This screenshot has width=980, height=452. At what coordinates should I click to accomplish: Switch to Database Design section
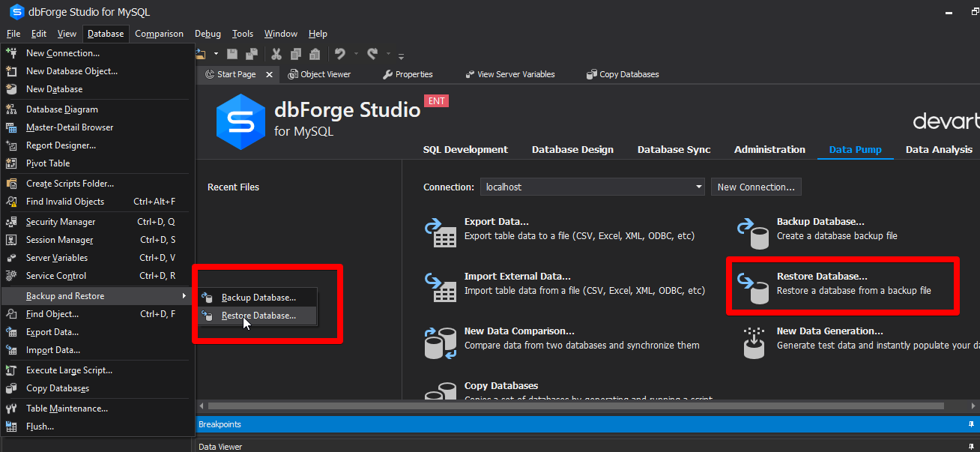[x=572, y=149]
